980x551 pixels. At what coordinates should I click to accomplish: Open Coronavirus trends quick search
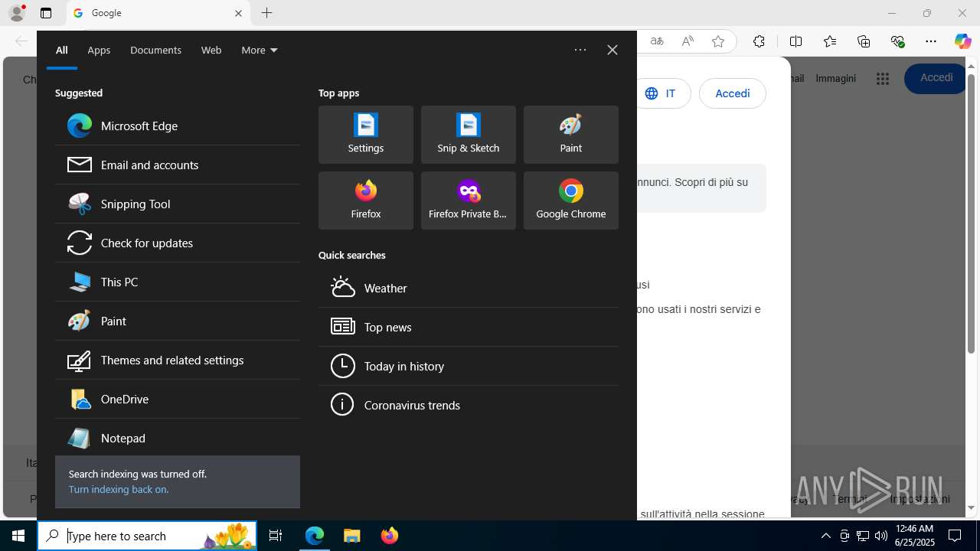coord(469,405)
